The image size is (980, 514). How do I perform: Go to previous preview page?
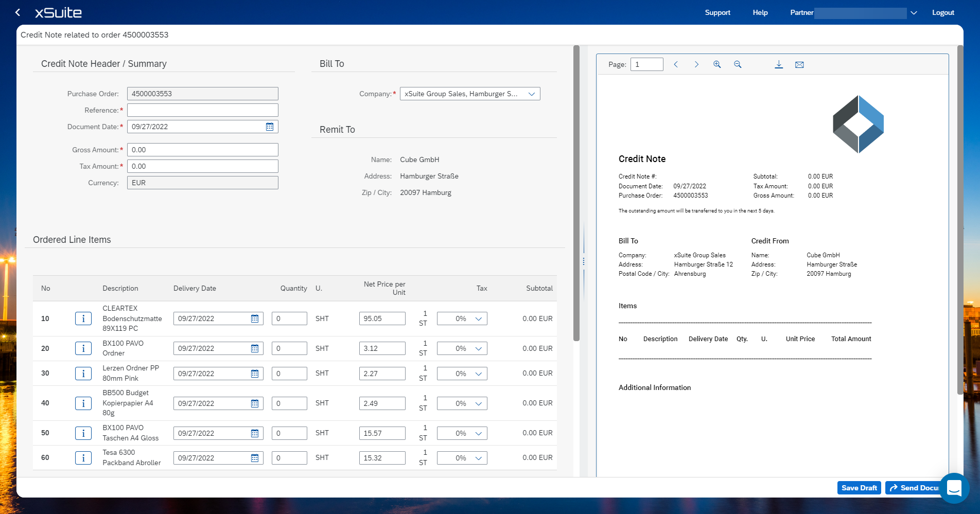coord(676,64)
